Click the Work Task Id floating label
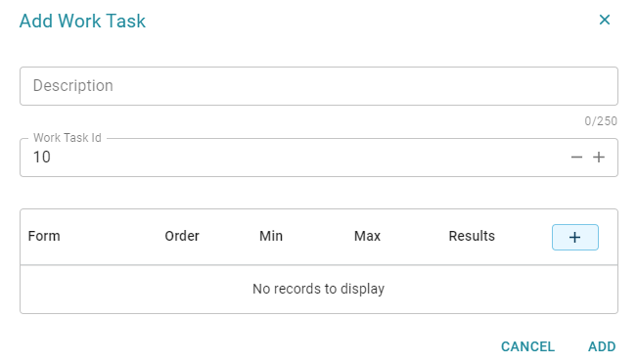This screenshot has width=637, height=364. 68,138
